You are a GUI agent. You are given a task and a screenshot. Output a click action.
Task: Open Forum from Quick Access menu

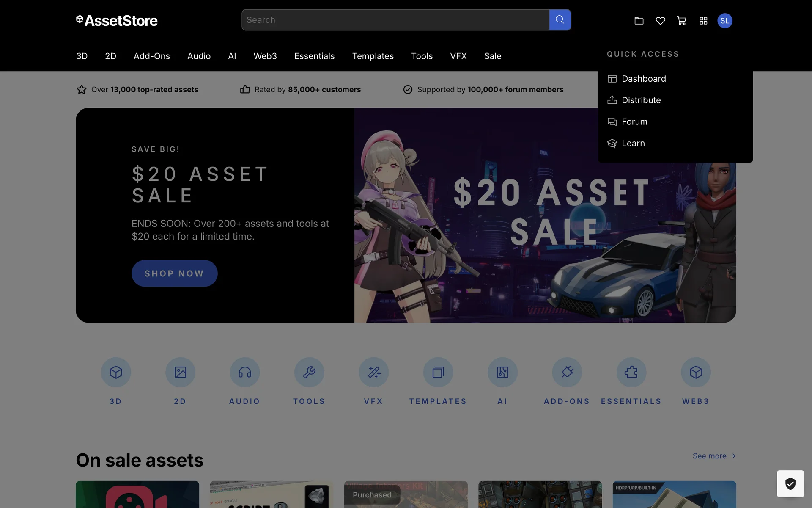634,122
